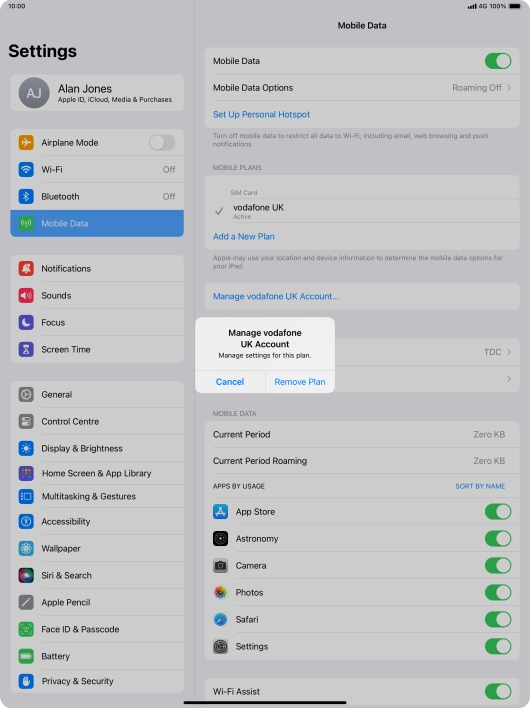Tap the Screen Time hourglass icon
530x708 pixels.
tap(26, 349)
